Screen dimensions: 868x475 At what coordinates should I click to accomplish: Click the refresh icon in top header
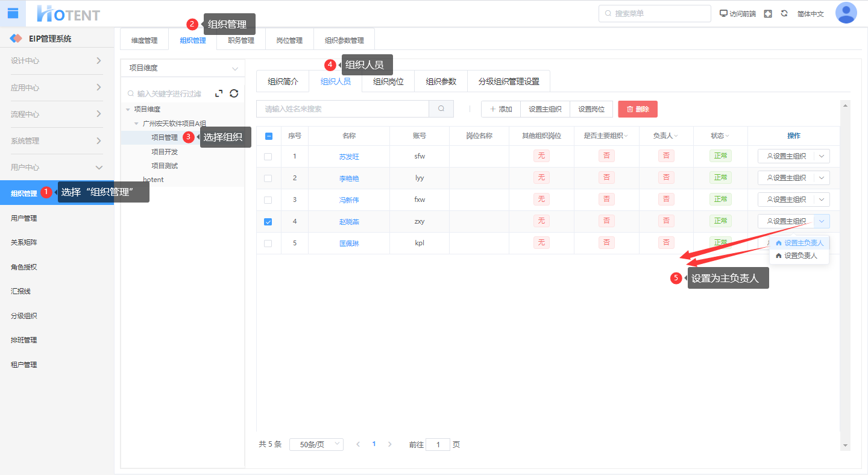point(784,13)
